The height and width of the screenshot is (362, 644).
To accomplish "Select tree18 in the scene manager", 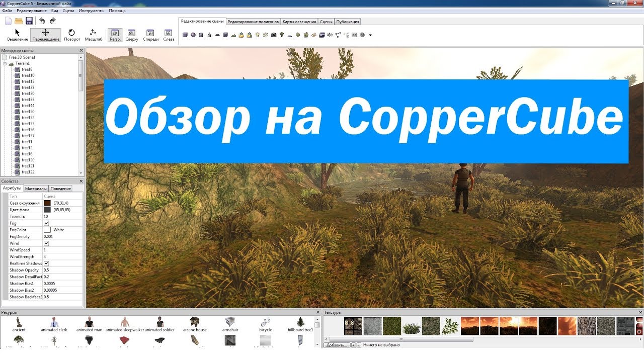I will coord(27,69).
